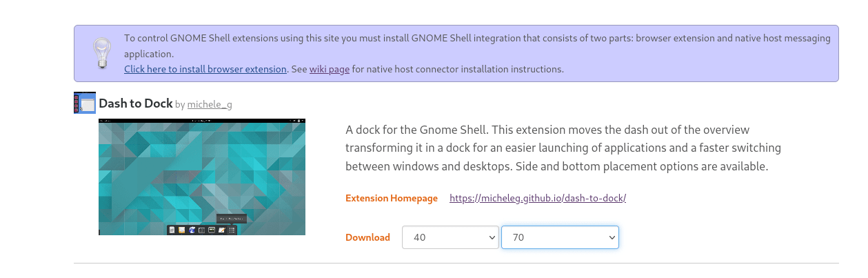Click the teal desktop screenshot thumbnail
Screen dimensions: 868x278
(x=201, y=172)
